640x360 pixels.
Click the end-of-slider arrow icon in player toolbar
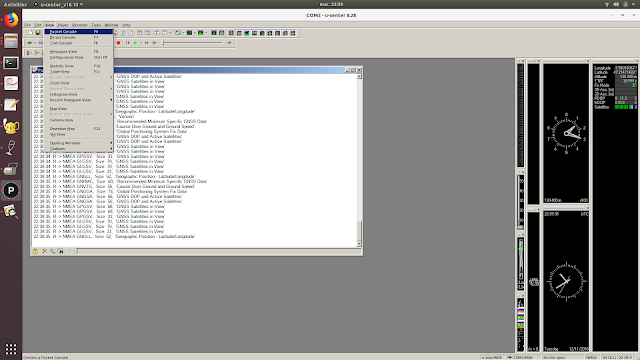click(x=229, y=43)
